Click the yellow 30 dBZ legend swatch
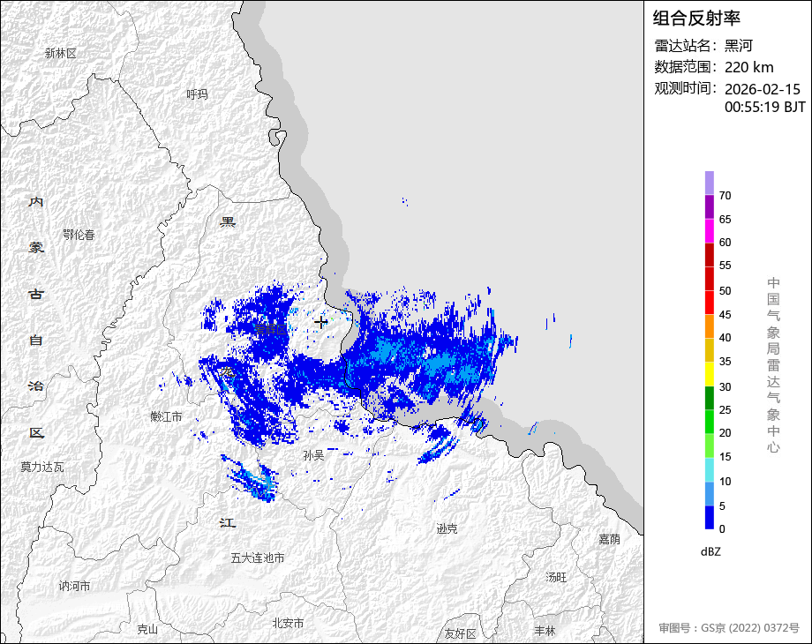Screen dimensions: 812x644 pos(710,374)
